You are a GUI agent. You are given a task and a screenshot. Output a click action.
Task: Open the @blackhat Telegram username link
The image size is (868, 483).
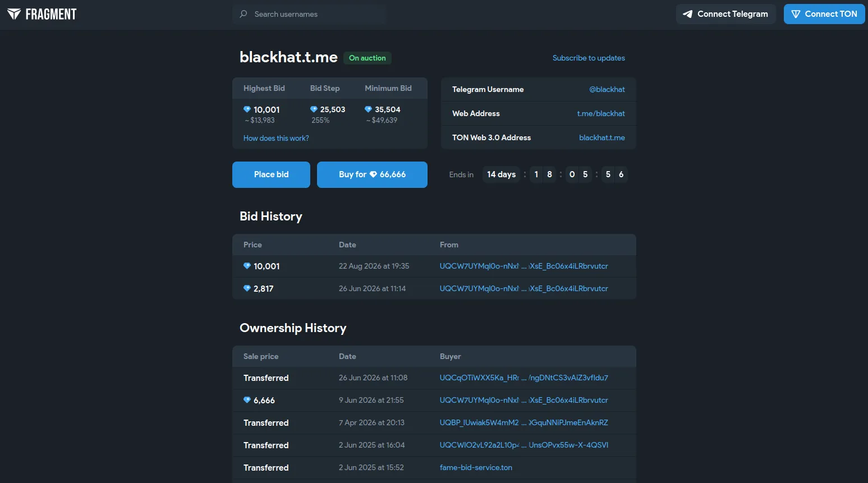pos(607,89)
